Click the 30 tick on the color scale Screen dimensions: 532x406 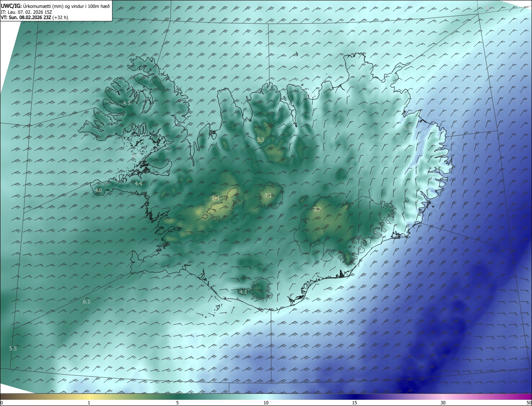click(443, 403)
